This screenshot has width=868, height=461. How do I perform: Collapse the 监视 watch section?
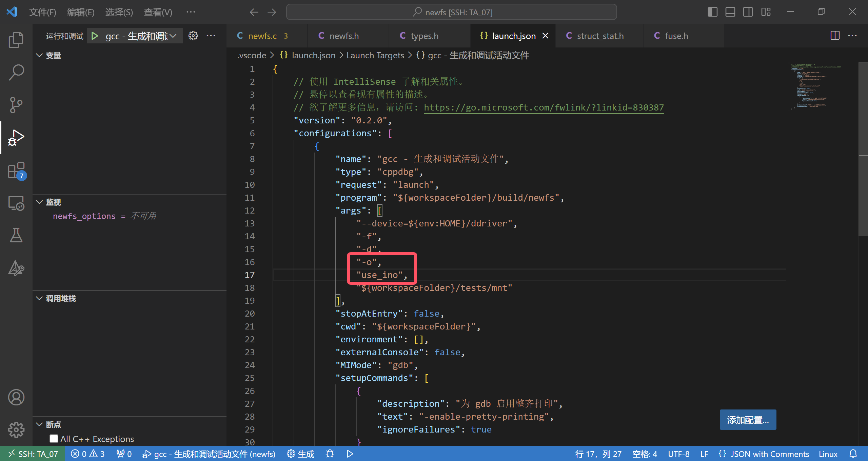tap(39, 202)
